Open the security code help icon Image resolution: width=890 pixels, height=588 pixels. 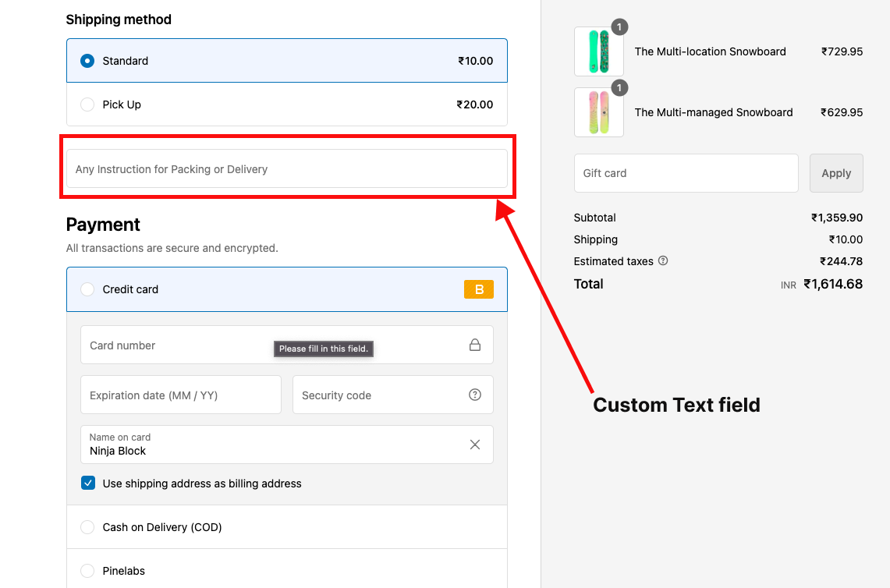click(x=475, y=395)
